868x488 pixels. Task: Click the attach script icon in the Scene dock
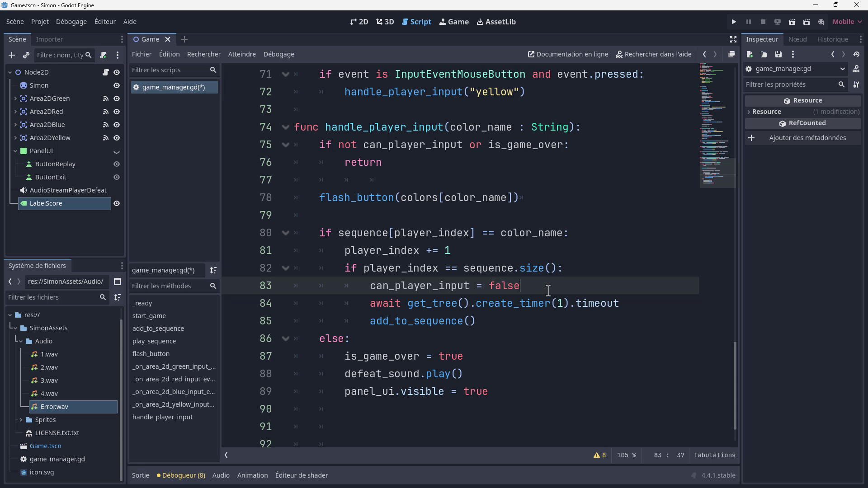point(104,55)
